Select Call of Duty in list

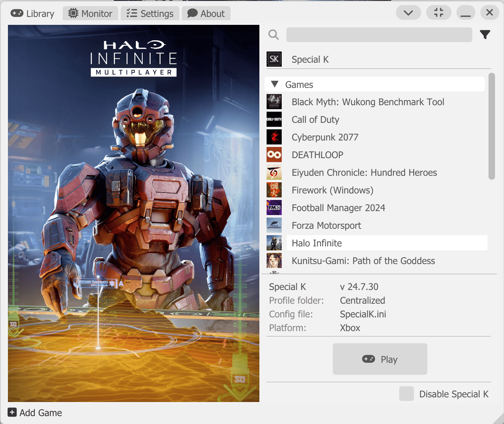click(x=316, y=120)
